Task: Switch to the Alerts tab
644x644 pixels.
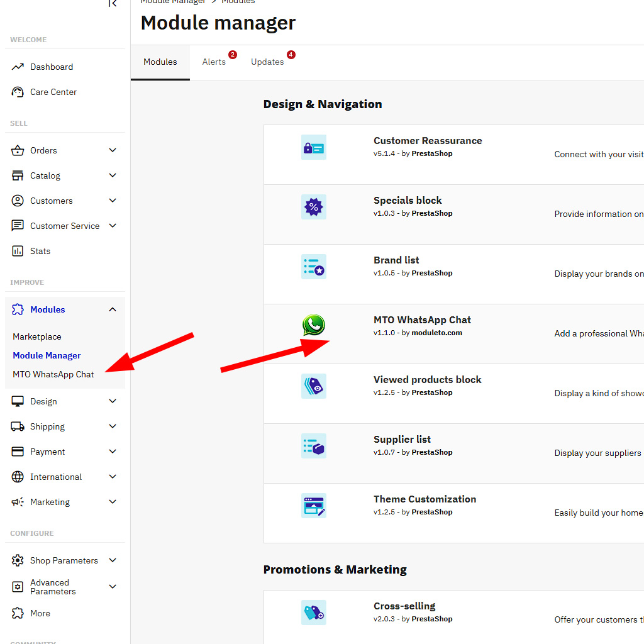Action: 214,62
